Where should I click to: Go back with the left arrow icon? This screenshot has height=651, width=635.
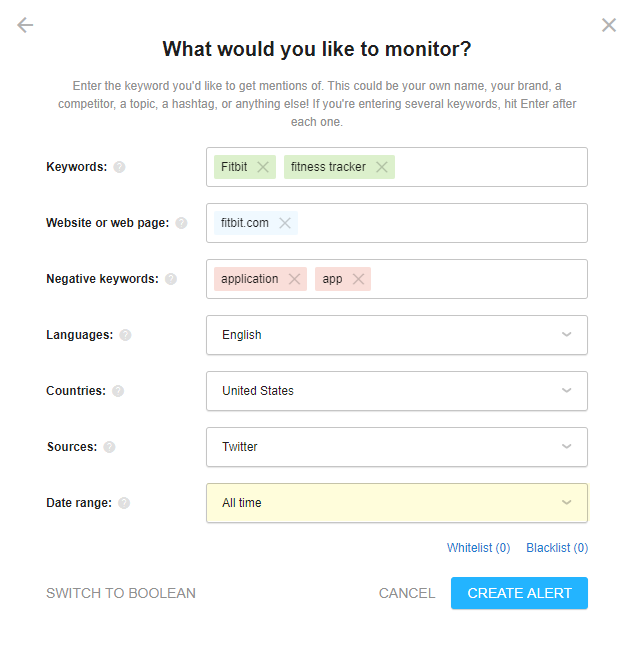pyautogui.click(x=25, y=25)
